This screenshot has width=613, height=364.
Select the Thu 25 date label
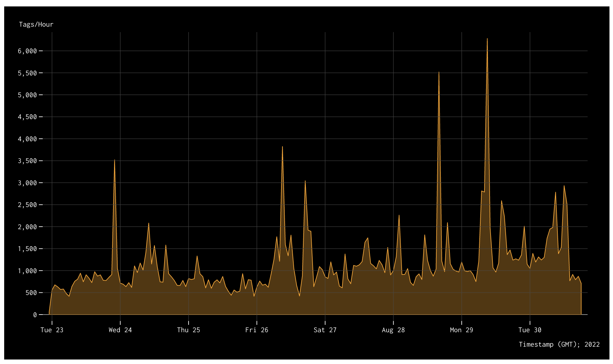click(x=189, y=330)
